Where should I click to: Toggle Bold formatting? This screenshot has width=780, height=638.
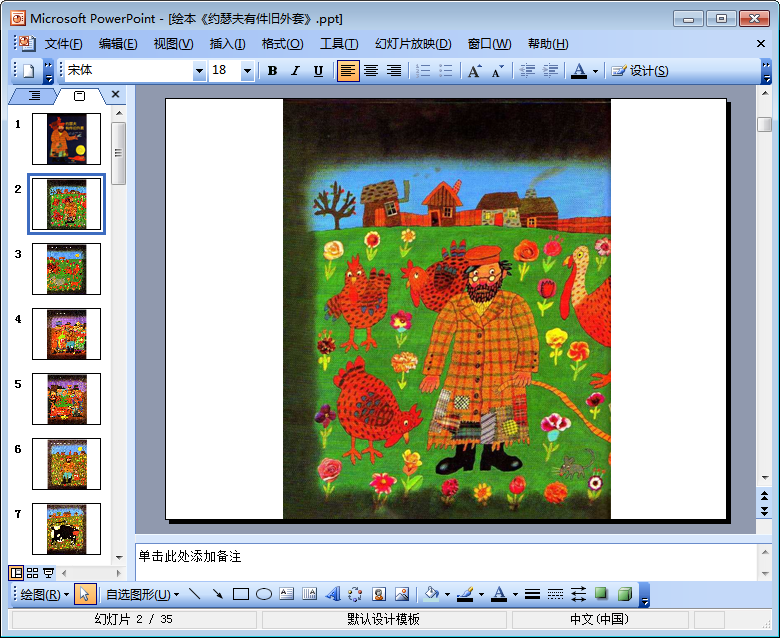272,71
